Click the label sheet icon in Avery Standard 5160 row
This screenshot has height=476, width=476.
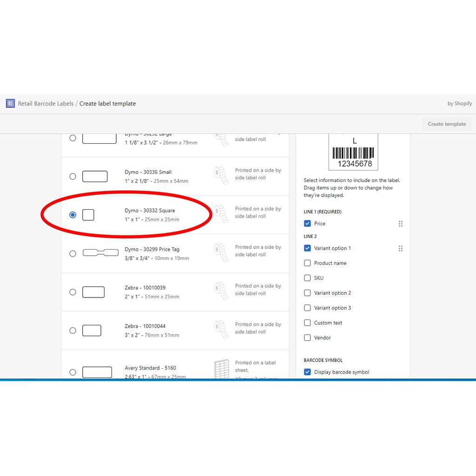(222, 369)
